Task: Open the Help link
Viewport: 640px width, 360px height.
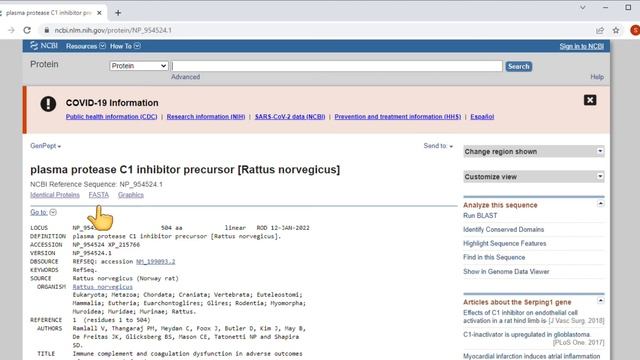Action: click(x=597, y=77)
